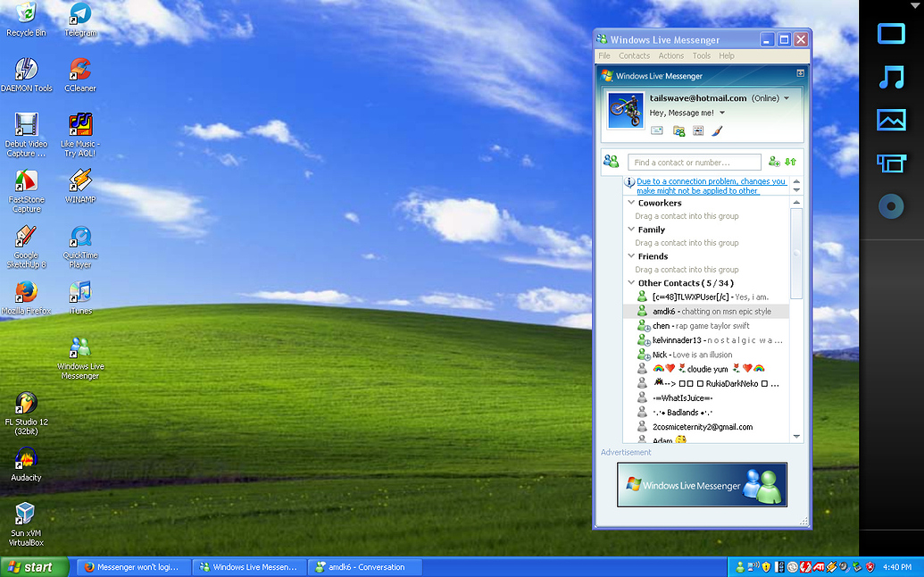This screenshot has height=577, width=924.
Task: Select the QuickTime Player desktop icon
Action: [80, 247]
